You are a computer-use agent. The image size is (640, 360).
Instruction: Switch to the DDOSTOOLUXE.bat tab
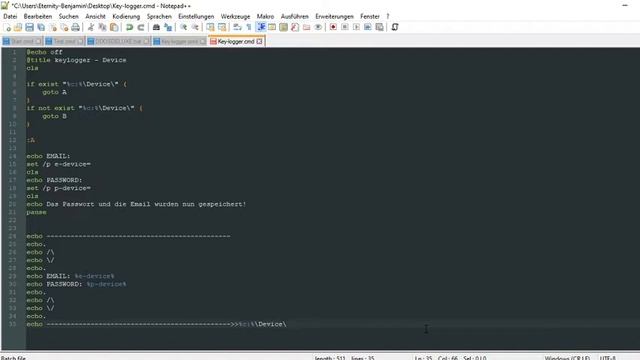point(118,42)
